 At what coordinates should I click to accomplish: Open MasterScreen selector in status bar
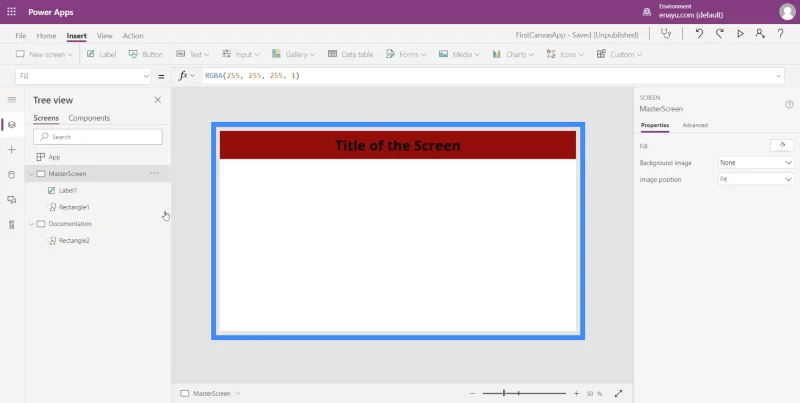(211, 393)
